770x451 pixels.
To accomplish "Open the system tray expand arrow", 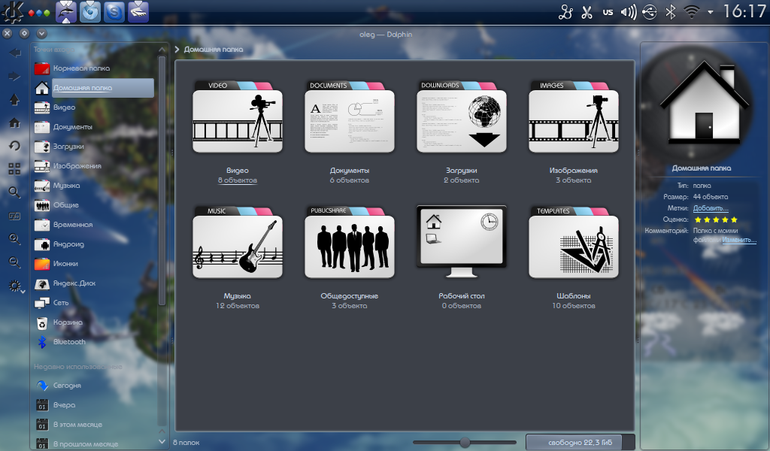I will pos(710,12).
